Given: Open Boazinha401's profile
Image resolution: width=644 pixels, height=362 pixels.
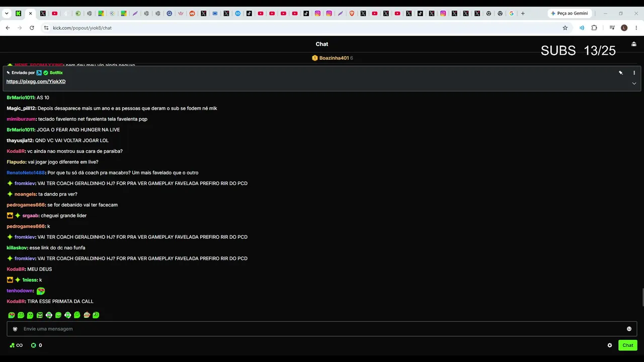Looking at the screenshot, I should point(334,58).
